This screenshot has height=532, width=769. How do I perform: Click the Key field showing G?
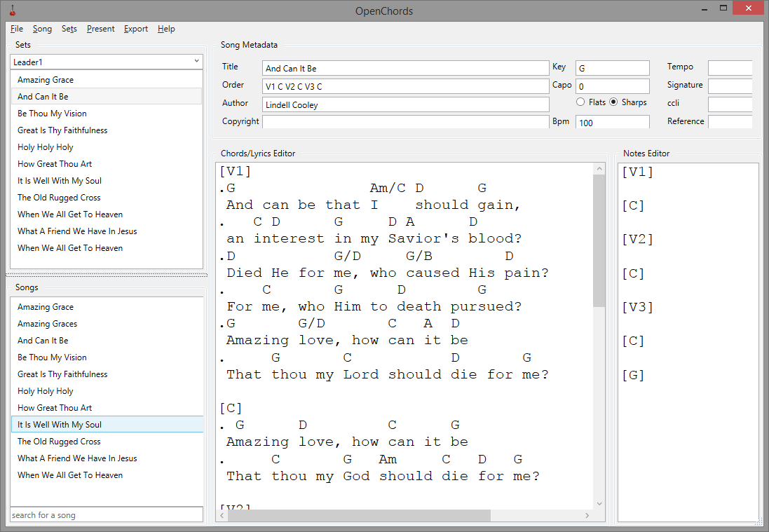pyautogui.click(x=611, y=67)
